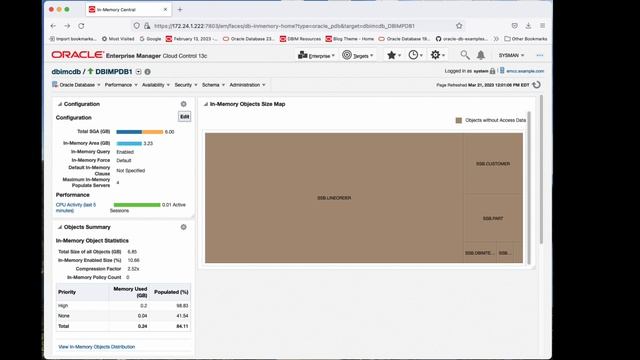The height and width of the screenshot is (360, 640).
Task: Open View In-Memory Objects Distribution link
Action: pos(97,347)
